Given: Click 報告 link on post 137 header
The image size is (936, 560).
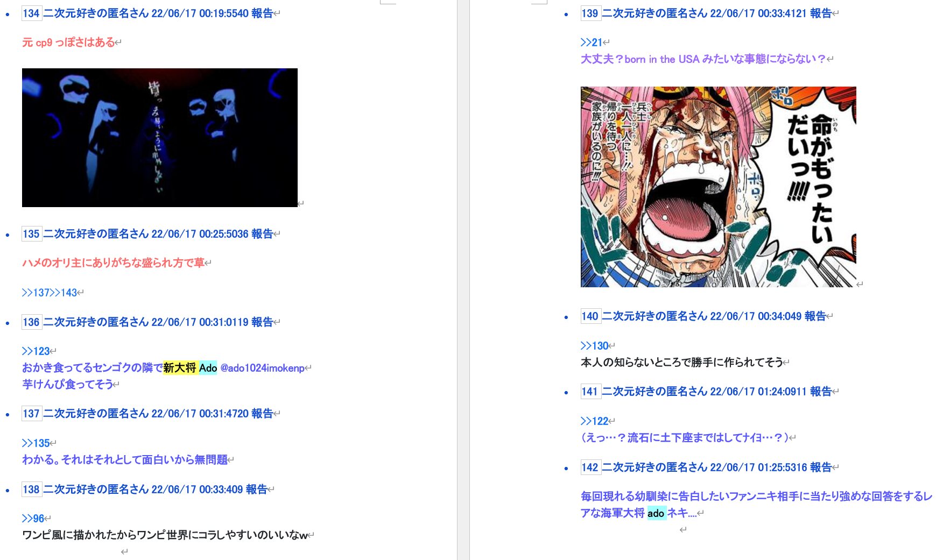Looking at the screenshot, I should [262, 414].
